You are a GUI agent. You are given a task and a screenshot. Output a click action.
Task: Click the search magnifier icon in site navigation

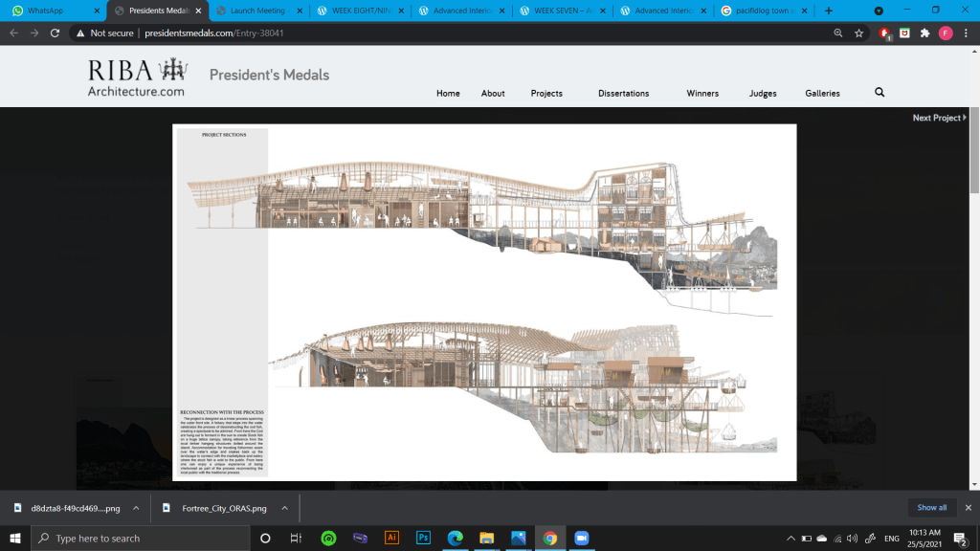pyautogui.click(x=880, y=93)
